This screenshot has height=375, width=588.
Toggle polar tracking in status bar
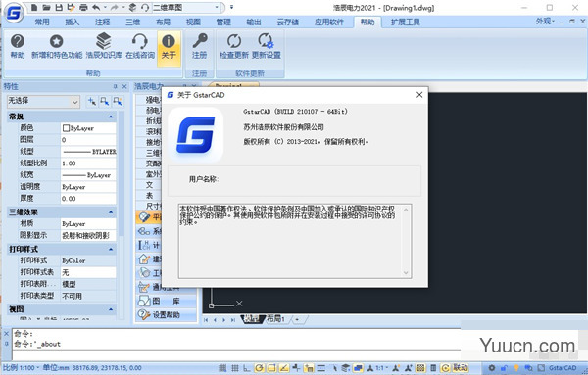pos(260,368)
